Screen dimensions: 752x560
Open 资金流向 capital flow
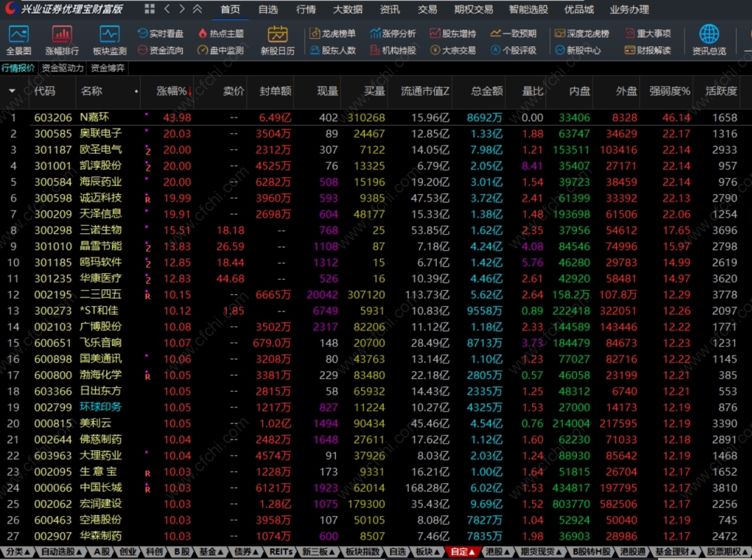coord(160,50)
